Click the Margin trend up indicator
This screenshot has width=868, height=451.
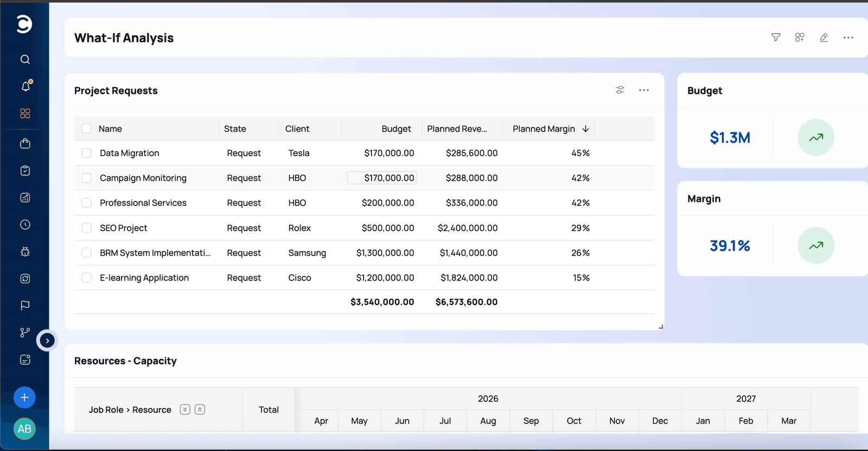pyautogui.click(x=816, y=245)
